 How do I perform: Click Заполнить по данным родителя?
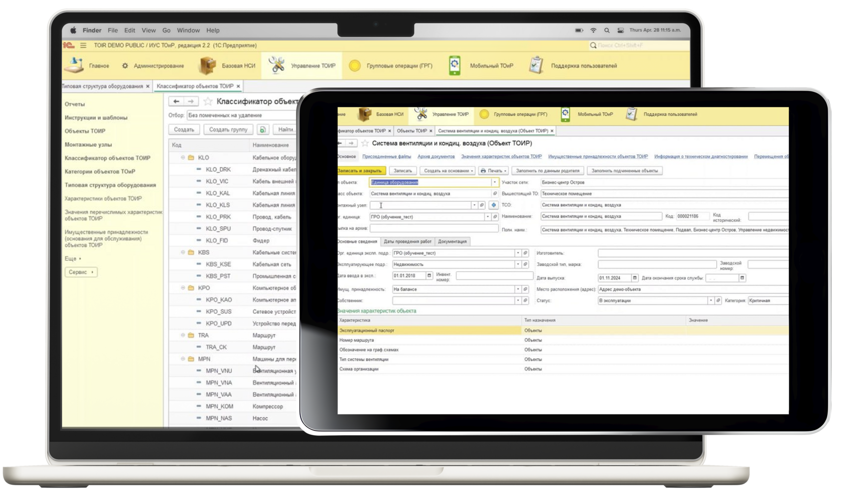pos(548,171)
